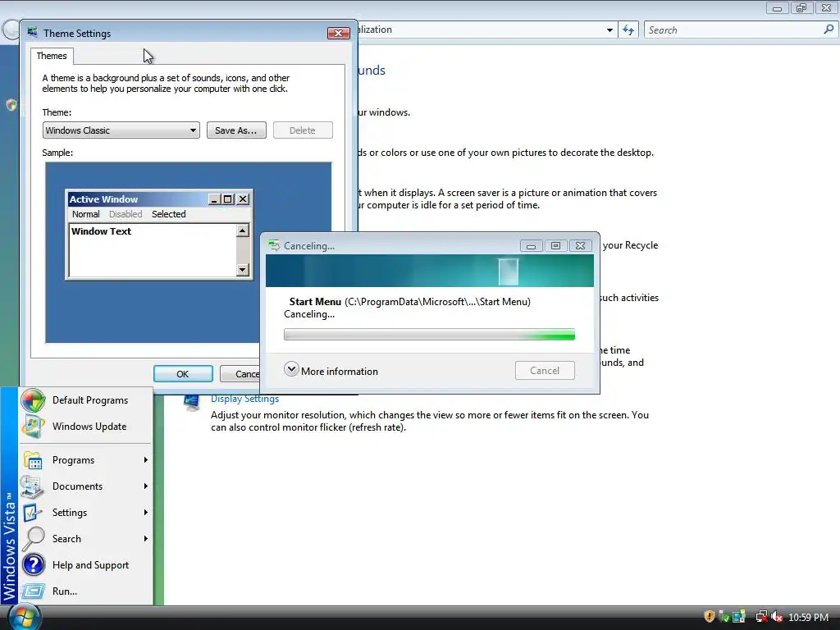Click the Windows Security Alerts shield tray icon
Image resolution: width=840 pixels, height=630 pixels.
click(710, 617)
